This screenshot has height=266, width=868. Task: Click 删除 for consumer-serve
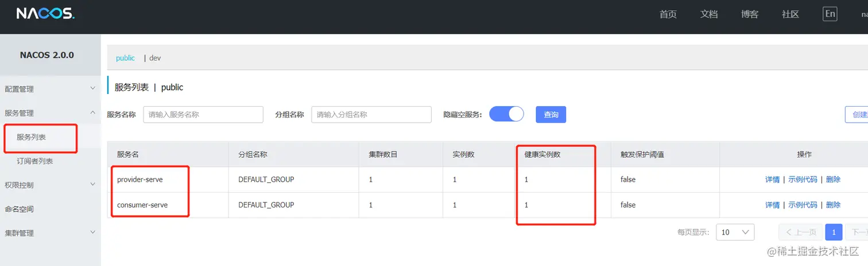coord(833,205)
